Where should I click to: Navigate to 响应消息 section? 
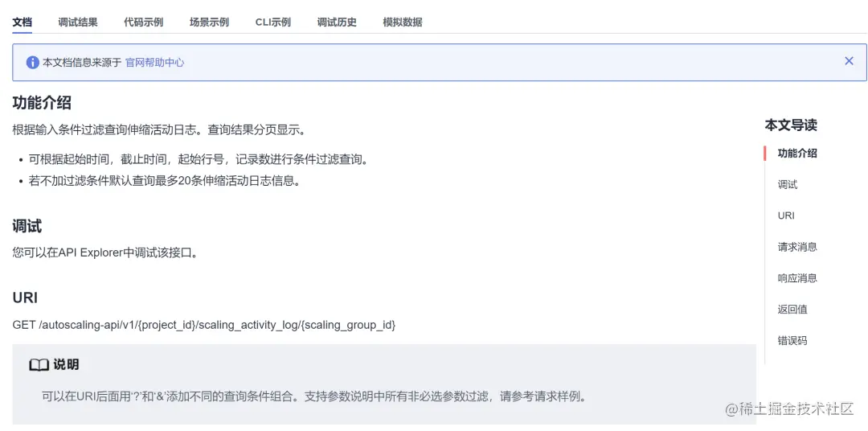pos(797,278)
